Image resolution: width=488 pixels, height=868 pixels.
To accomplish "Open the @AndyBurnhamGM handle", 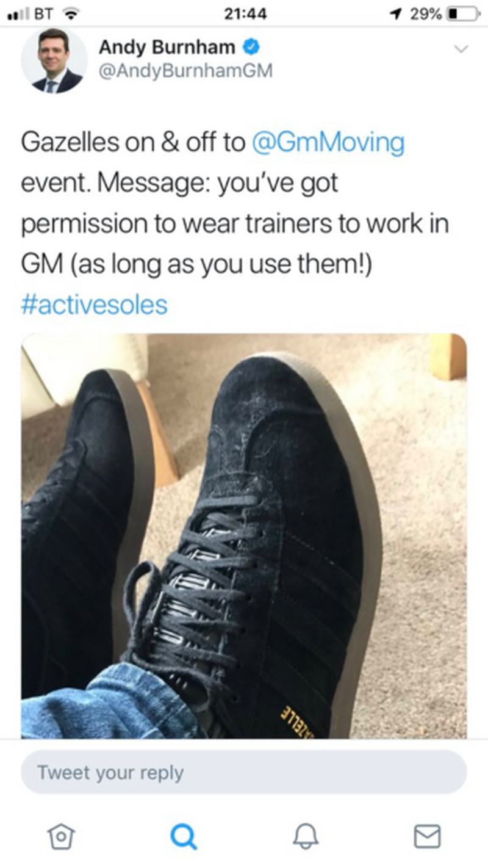I will pyautogui.click(x=185, y=71).
